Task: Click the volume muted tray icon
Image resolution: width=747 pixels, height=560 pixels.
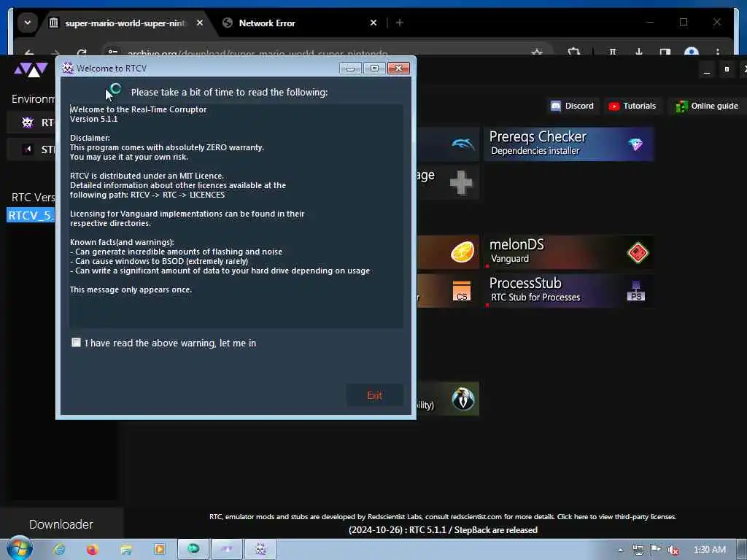Action: pos(673,550)
